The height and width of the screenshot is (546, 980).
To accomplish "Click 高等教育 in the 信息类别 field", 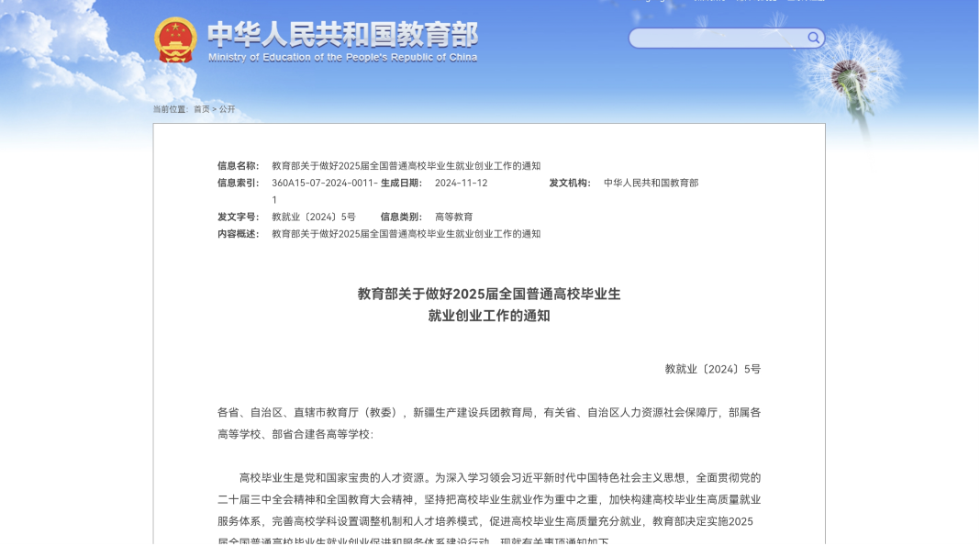I will coord(453,217).
